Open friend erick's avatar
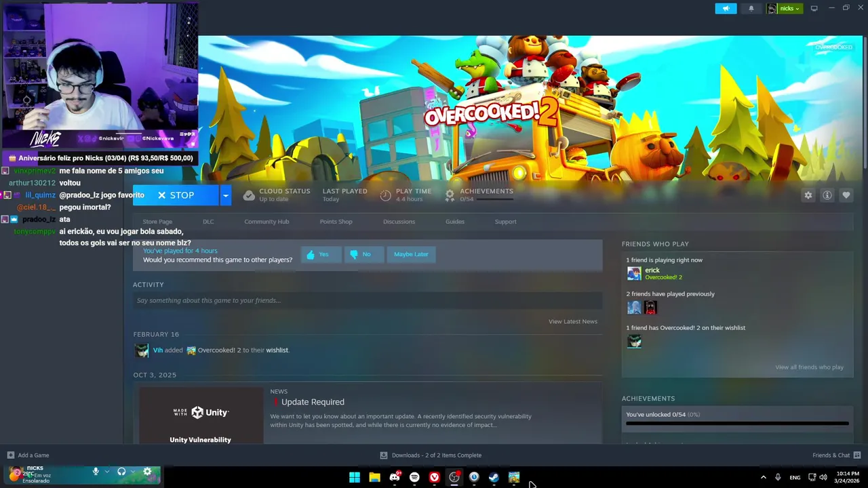This screenshot has height=488, width=868. (634, 274)
